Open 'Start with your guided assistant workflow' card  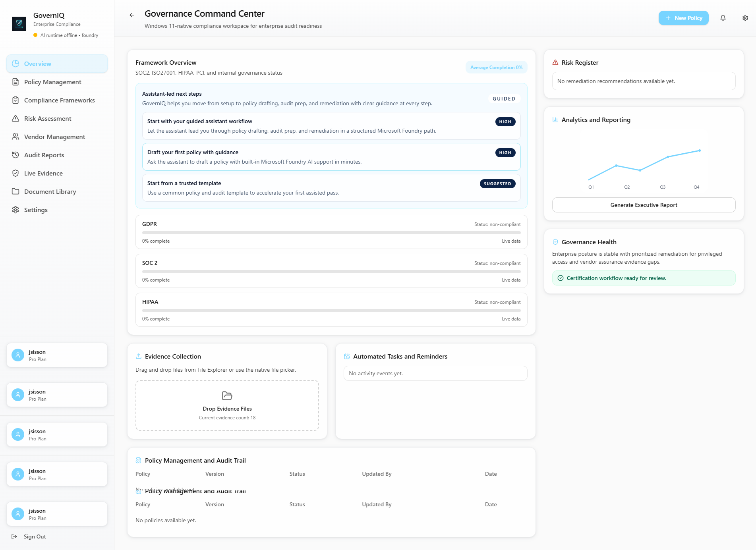pos(331,126)
